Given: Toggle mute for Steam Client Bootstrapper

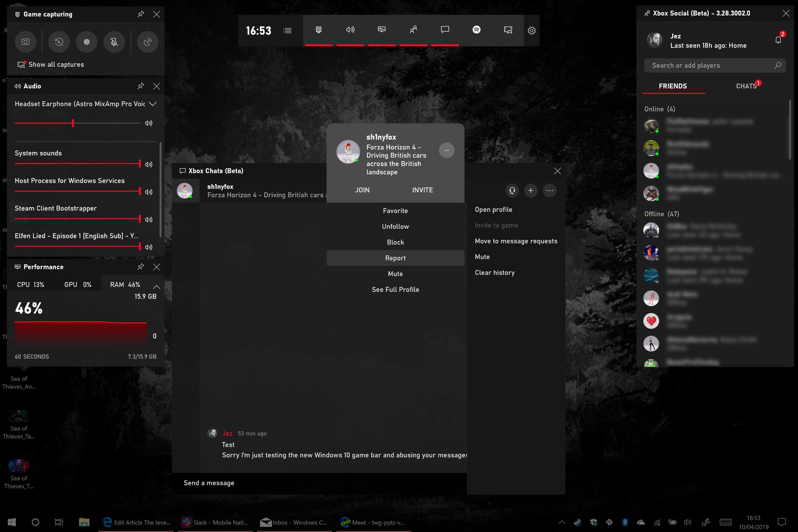Looking at the screenshot, I should click(148, 220).
